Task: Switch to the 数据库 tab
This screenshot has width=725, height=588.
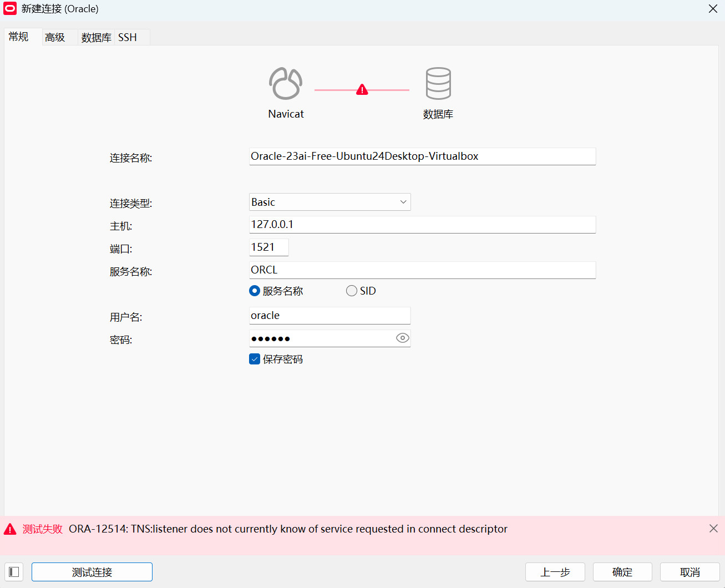Action: click(97, 37)
